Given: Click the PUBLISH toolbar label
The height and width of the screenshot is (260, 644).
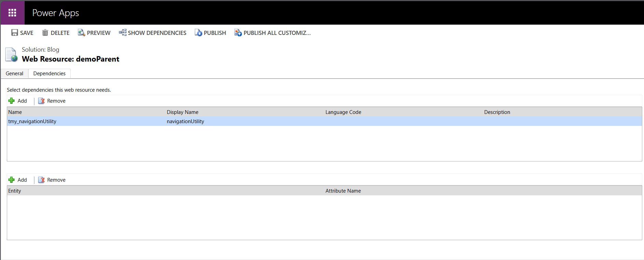Looking at the screenshot, I should pos(215,33).
